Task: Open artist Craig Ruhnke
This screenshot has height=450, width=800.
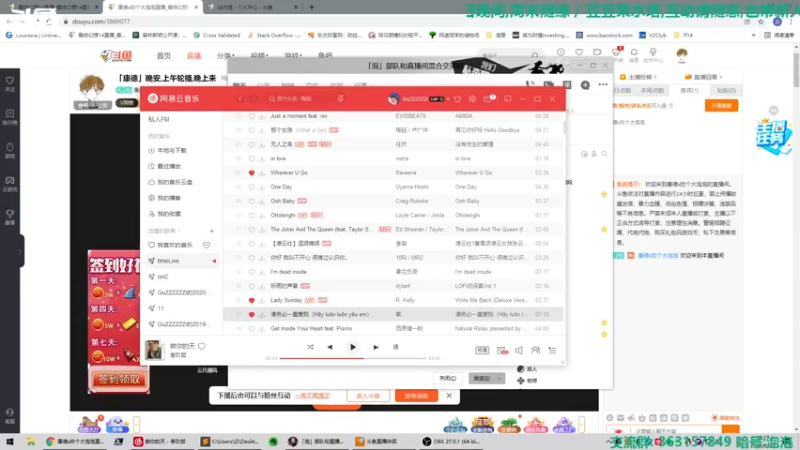Action: [412, 201]
